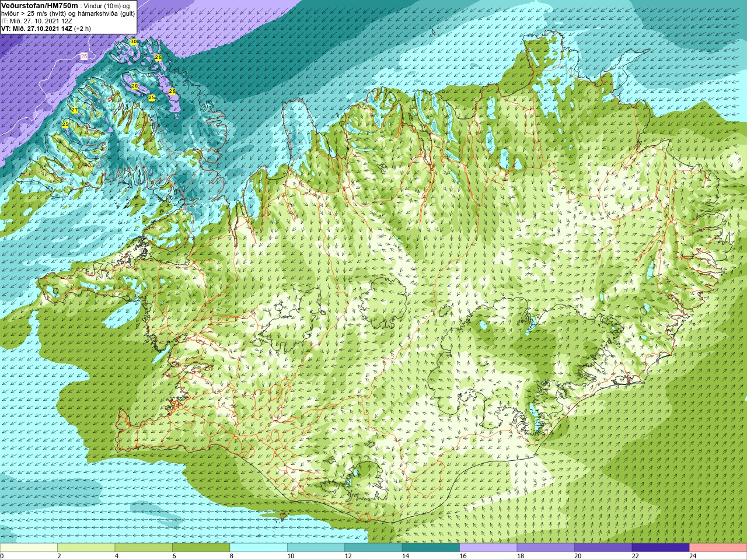Image resolution: width=747 pixels, height=560 pixels.
Task: Click the 8–10 m/s light cyan legend swatch
Action: pos(259,548)
